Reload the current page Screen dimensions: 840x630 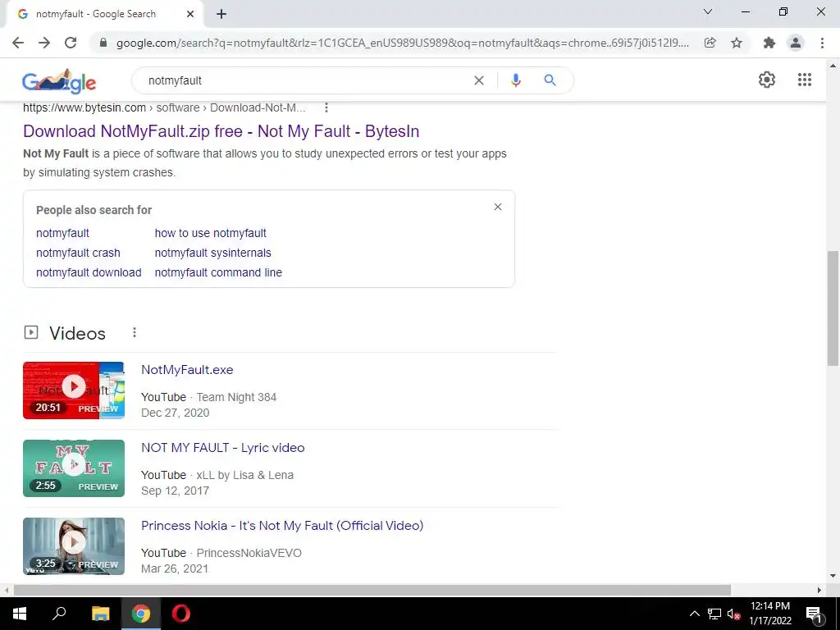tap(71, 43)
